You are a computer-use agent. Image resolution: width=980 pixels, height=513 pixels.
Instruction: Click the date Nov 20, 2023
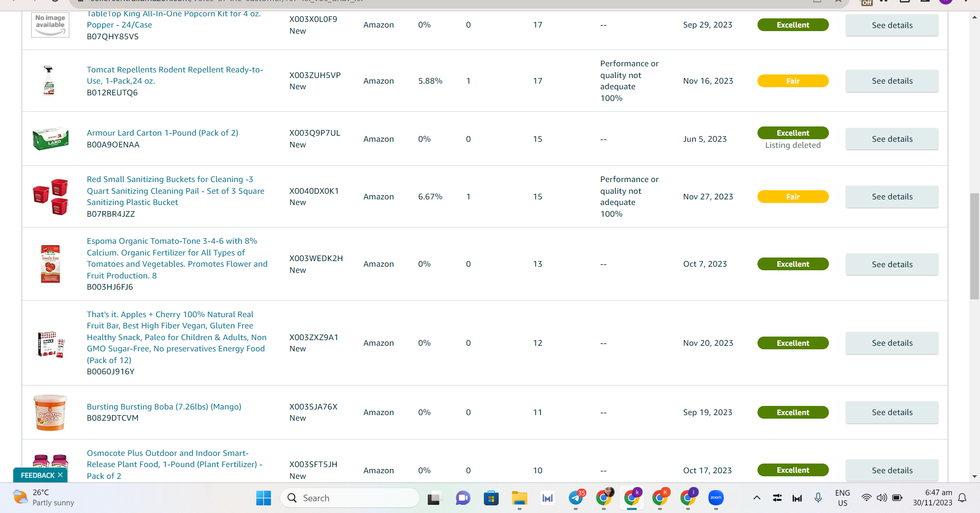tap(708, 343)
